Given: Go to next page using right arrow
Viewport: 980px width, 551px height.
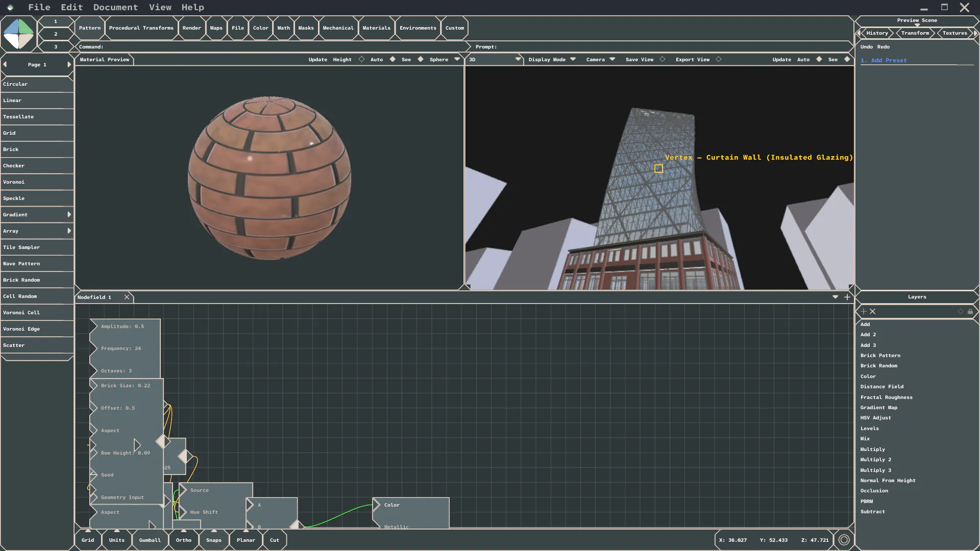Looking at the screenshot, I should pos(69,64).
